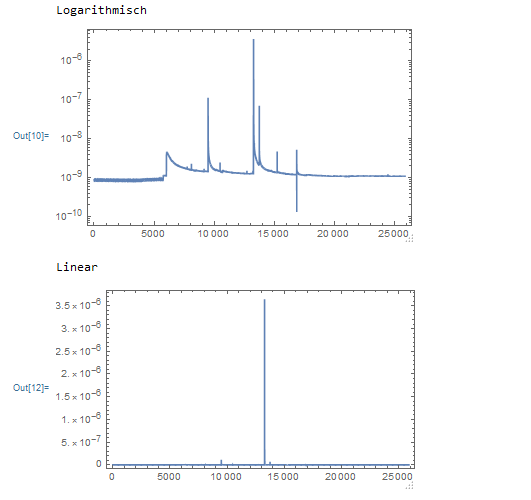Click the 5000 x-axis label of log plot

pos(153,234)
